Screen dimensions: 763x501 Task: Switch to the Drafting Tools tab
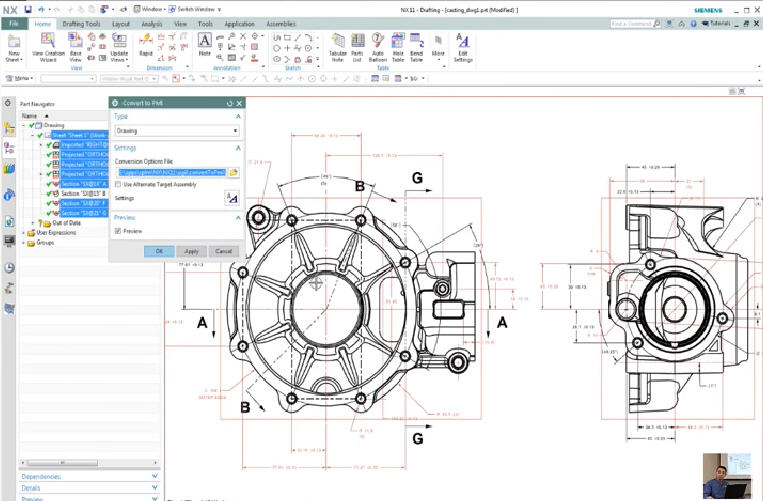82,23
